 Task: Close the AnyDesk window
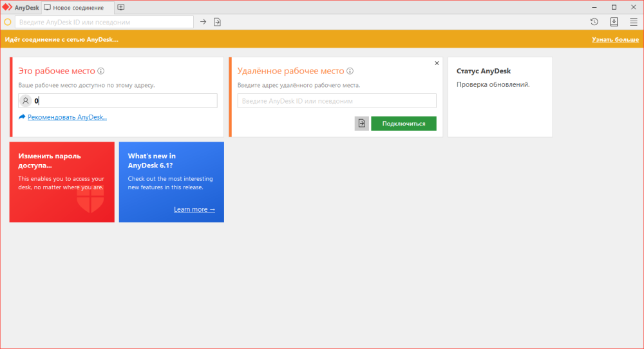pyautogui.click(x=633, y=7)
